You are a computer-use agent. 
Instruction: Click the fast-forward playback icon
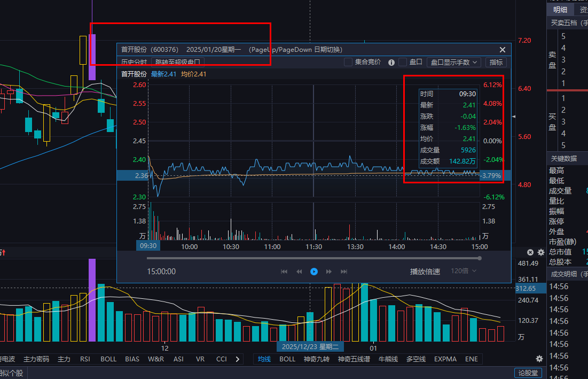(x=329, y=272)
